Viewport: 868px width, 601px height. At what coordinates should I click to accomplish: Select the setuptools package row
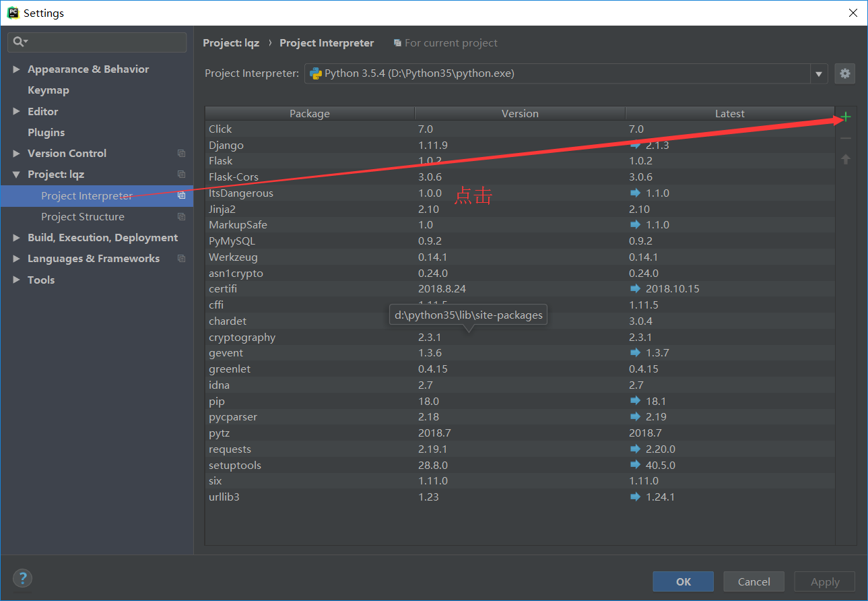click(520, 465)
